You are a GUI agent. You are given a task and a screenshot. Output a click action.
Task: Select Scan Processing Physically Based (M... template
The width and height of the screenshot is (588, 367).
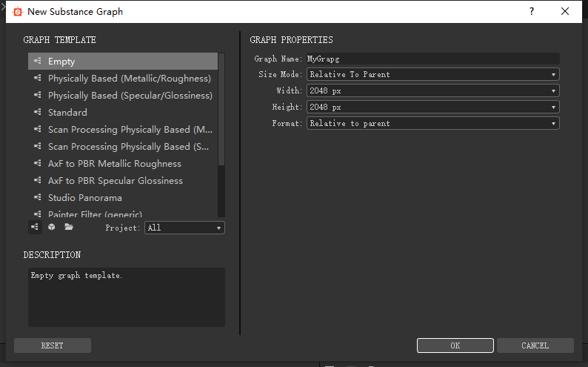point(123,130)
